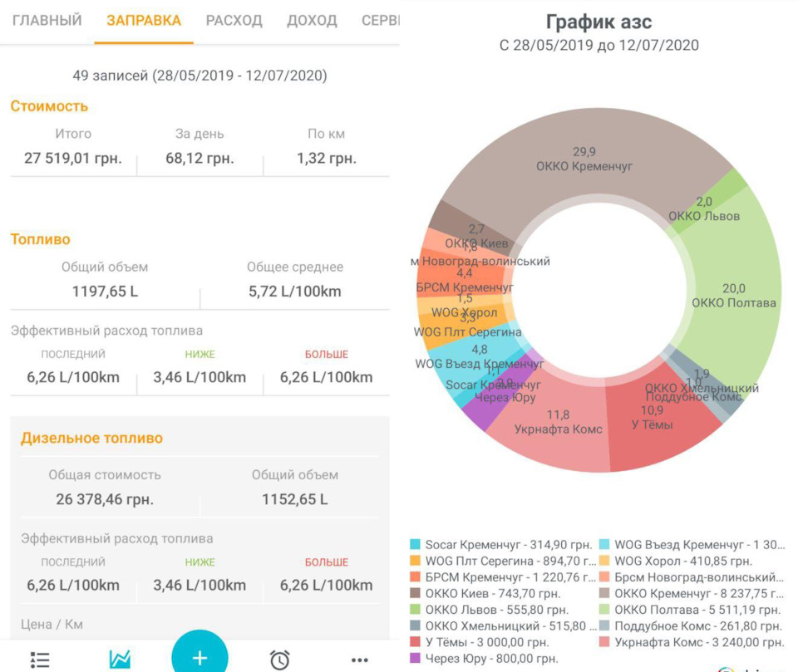
Task: Click the Брсм Новоград-волинський legend swatch
Action: click(604, 577)
